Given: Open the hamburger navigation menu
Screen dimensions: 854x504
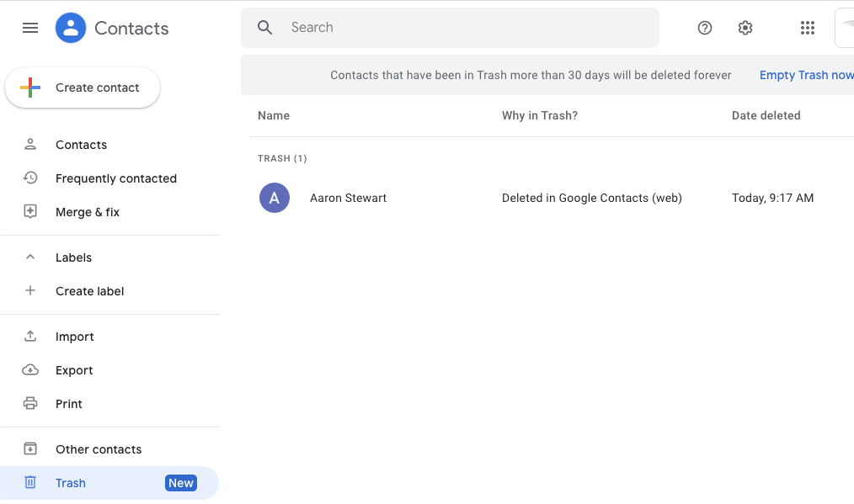Looking at the screenshot, I should 30,28.
